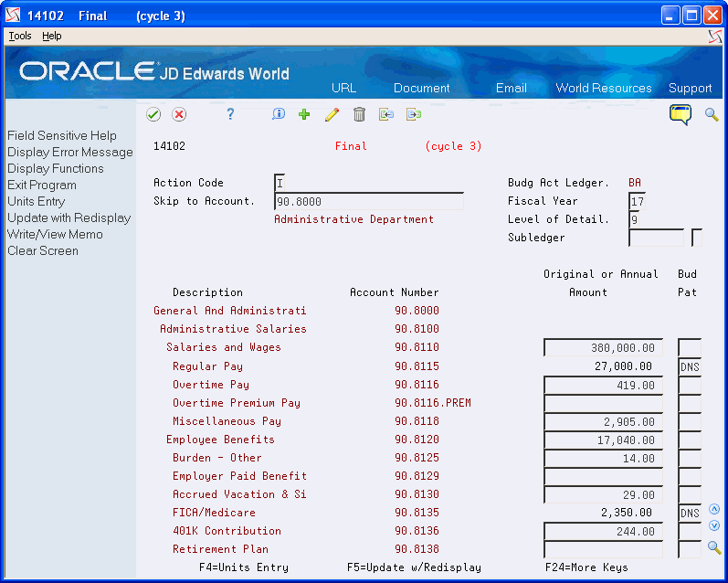Viewport: 728px width, 583px height.
Task: Click the FICA/Medicare DNS budget pattern field
Action: (690, 513)
